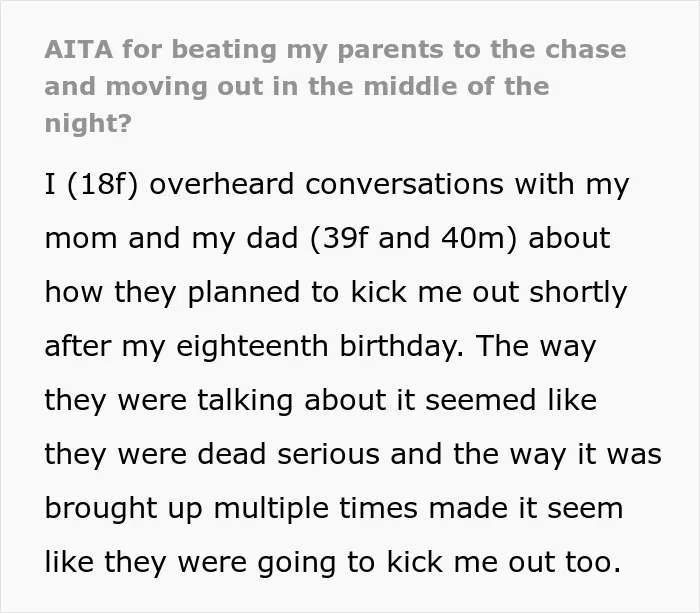Click the phrase "The way" after birthday
The height and width of the screenshot is (613, 700).
[x=535, y=346]
